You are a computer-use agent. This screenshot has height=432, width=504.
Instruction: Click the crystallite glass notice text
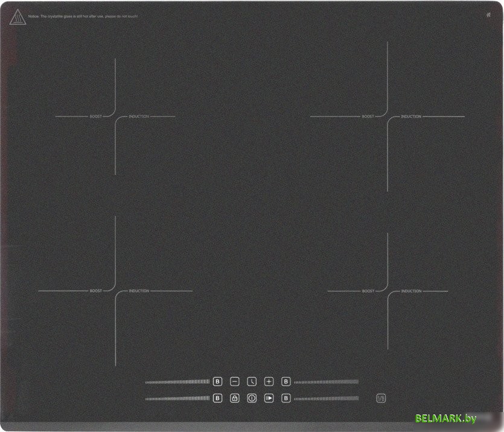83,16
